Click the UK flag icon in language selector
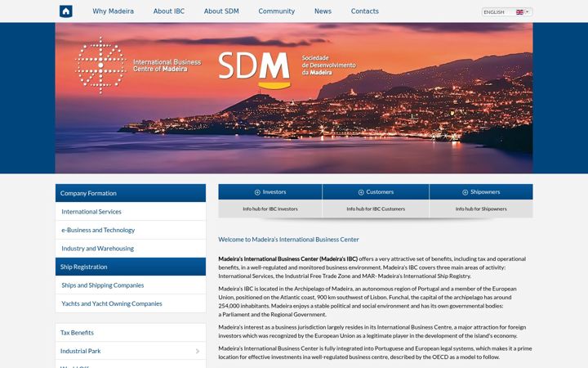The height and width of the screenshot is (368, 588). click(x=519, y=12)
